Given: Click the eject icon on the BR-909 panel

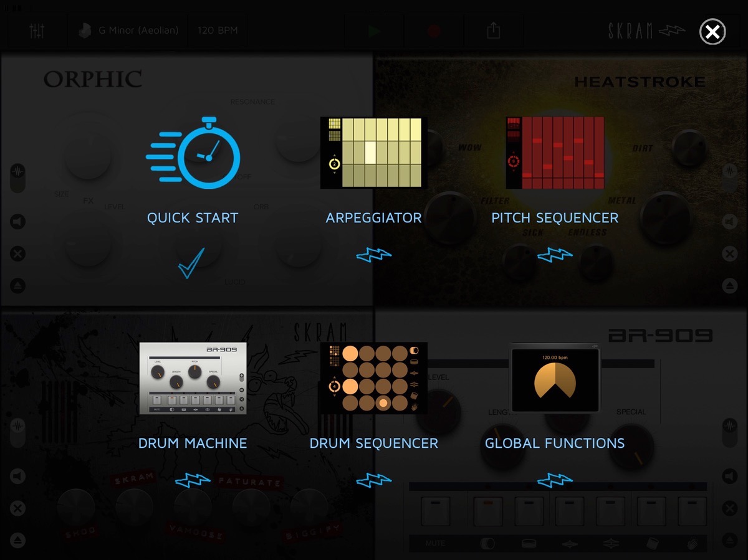Looking at the screenshot, I should (x=730, y=541).
